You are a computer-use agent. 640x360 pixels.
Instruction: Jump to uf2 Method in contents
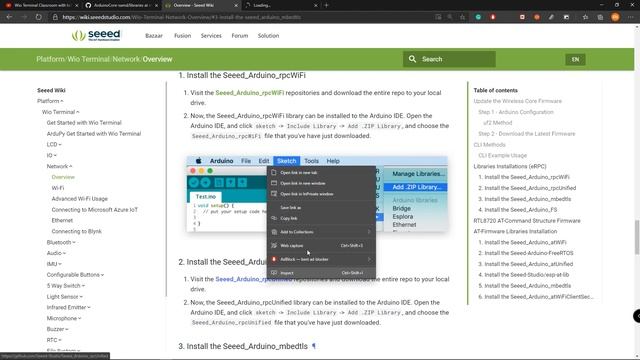point(498,122)
